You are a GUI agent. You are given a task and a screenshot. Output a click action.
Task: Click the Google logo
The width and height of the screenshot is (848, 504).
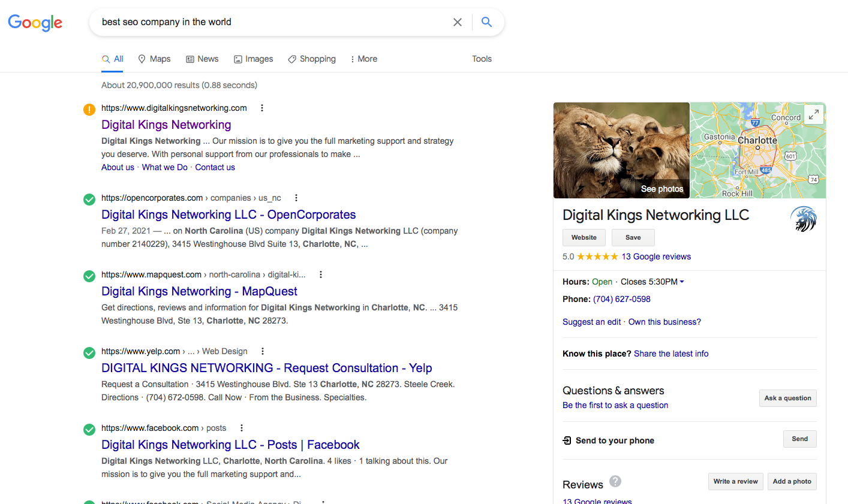35,22
